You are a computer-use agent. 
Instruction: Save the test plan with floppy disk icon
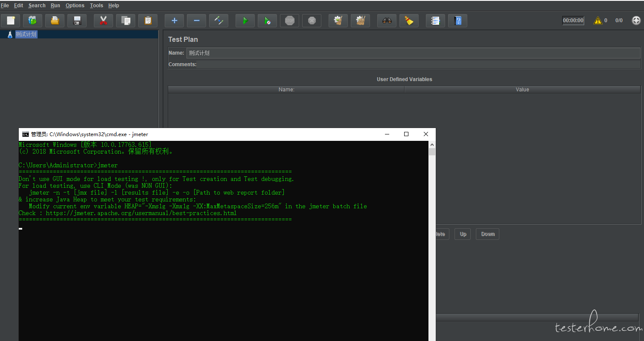point(77,20)
